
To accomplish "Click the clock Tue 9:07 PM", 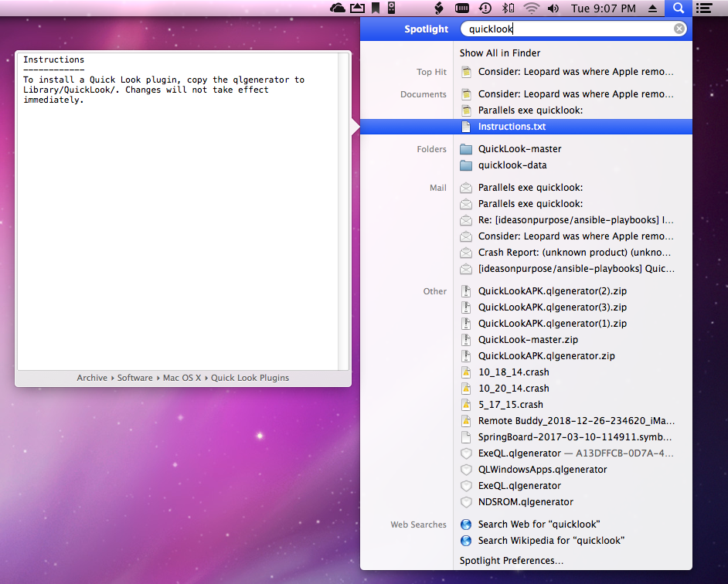I will click(603, 8).
